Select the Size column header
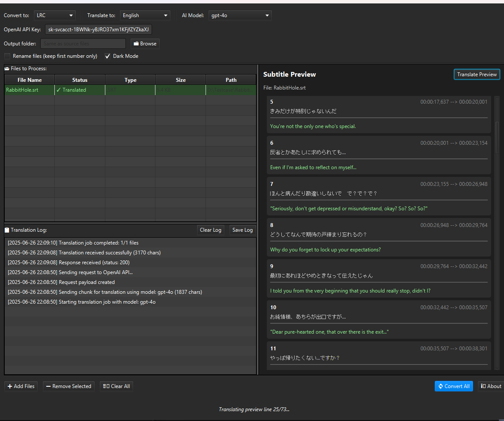 [x=181, y=80]
